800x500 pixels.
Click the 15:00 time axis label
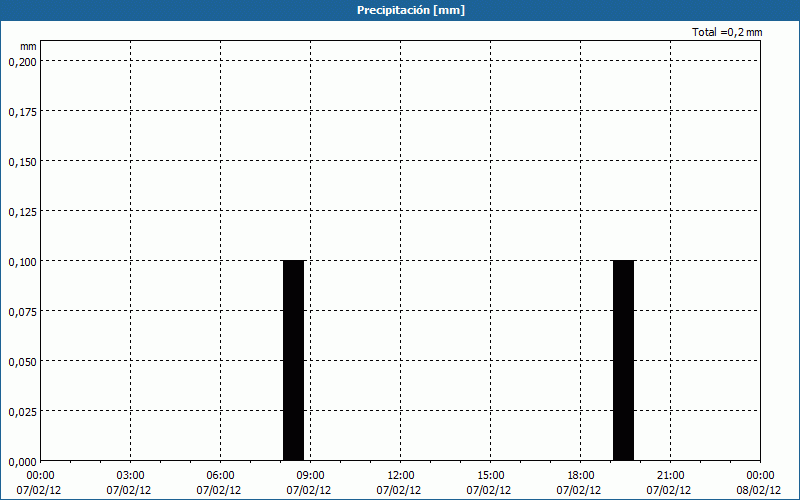[491, 476]
